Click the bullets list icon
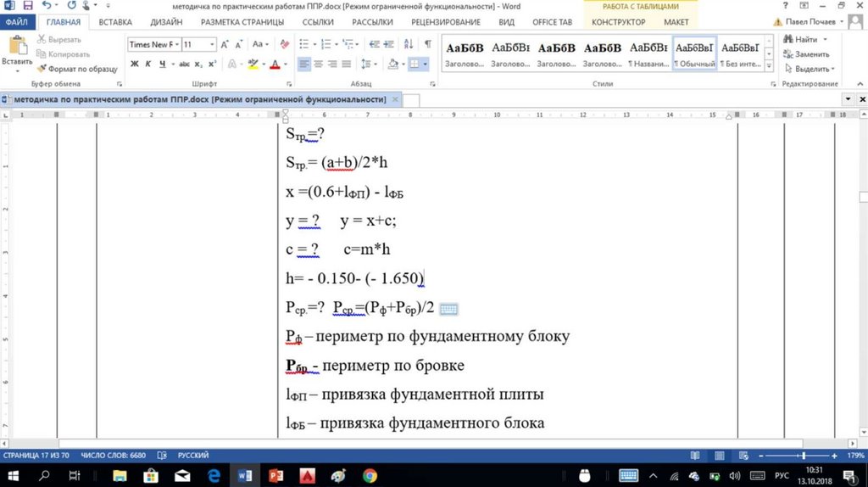This screenshot has width=868, height=487. point(305,44)
